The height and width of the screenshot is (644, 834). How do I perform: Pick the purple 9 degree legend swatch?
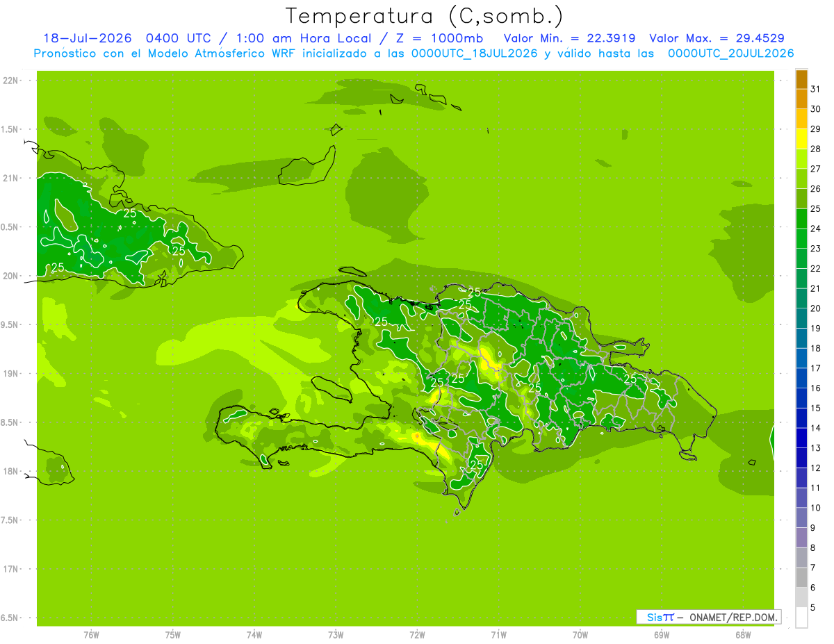[x=801, y=538]
